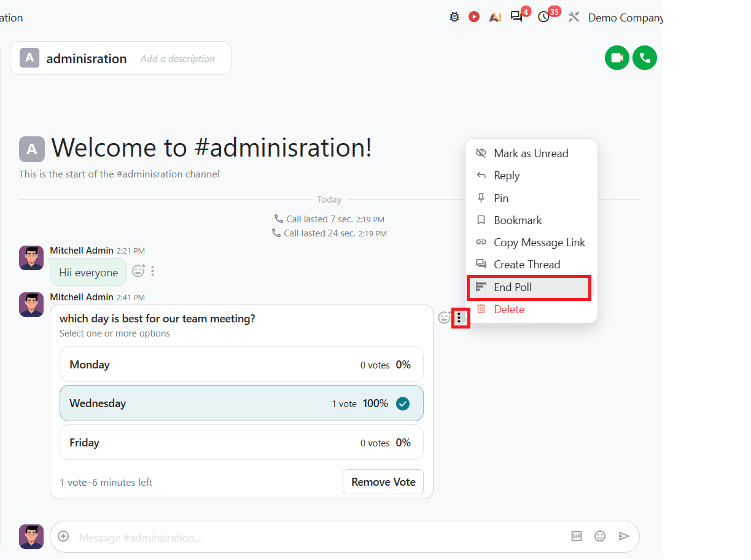
Task: Vote for Monday poll option
Action: (241, 365)
